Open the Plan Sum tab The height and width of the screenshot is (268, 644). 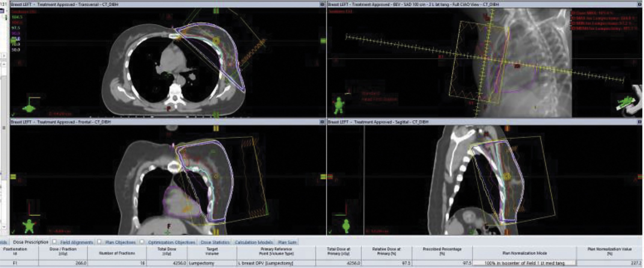click(287, 242)
